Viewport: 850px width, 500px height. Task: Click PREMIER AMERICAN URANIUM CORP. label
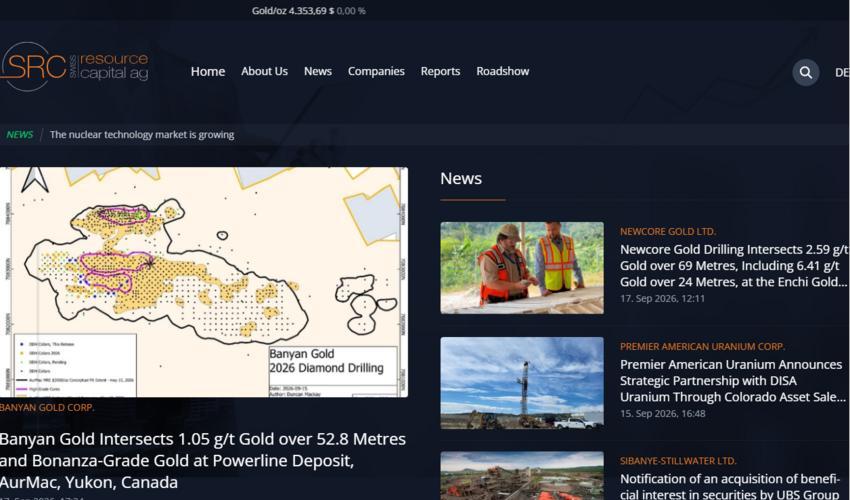(x=702, y=346)
